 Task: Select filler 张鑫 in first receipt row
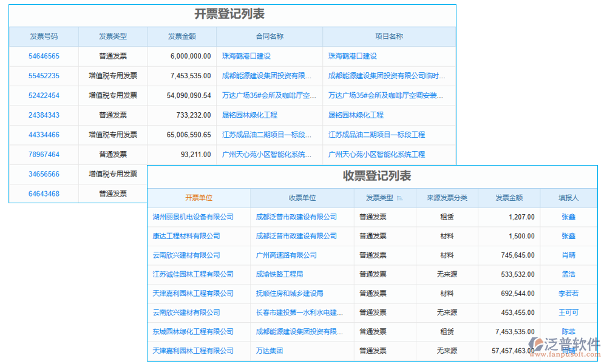click(x=568, y=217)
